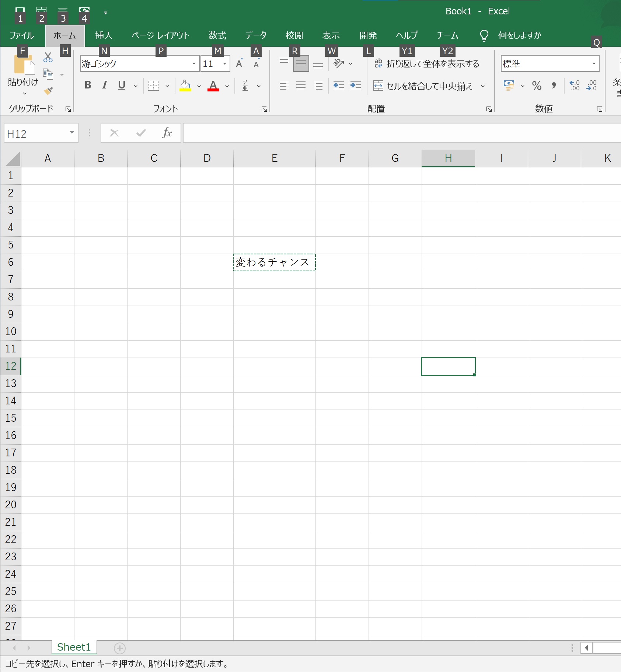Open the font size 11 dropdown
621x672 pixels.
(x=224, y=63)
